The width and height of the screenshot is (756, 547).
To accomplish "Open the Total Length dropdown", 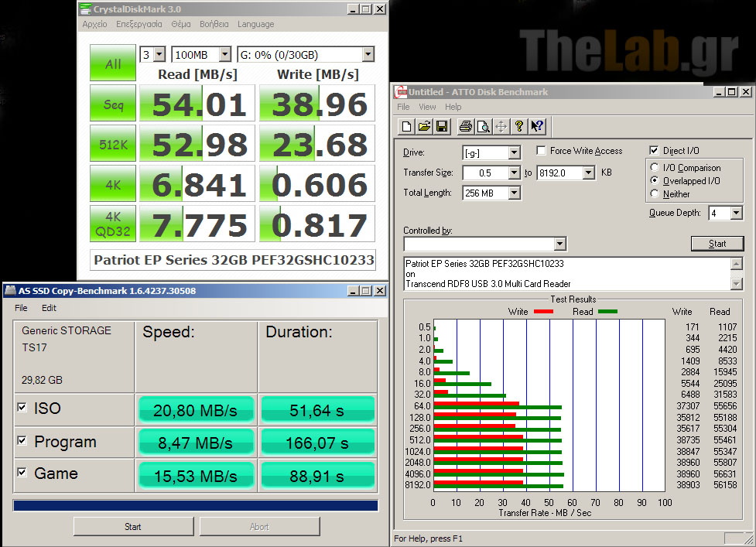I will [514, 193].
